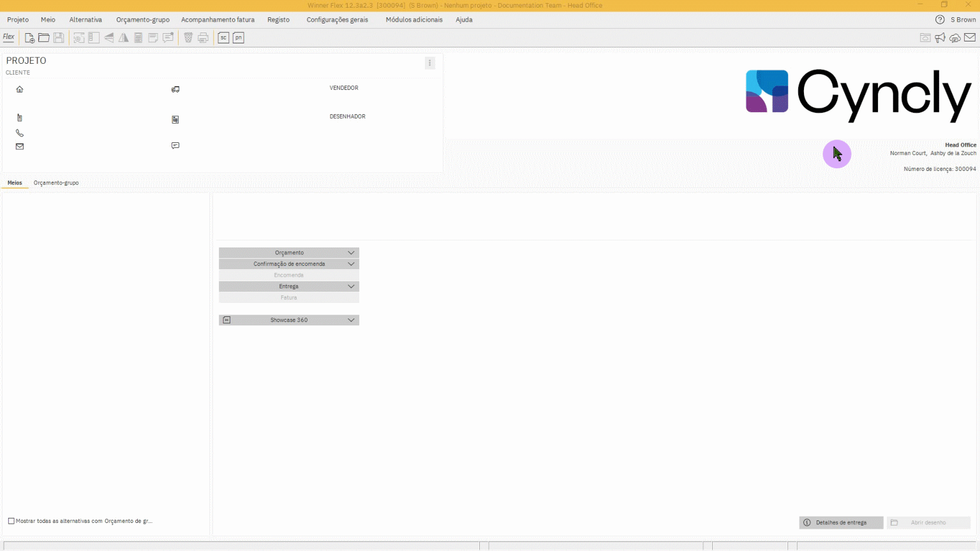Open project using the folder icon

(x=44, y=38)
